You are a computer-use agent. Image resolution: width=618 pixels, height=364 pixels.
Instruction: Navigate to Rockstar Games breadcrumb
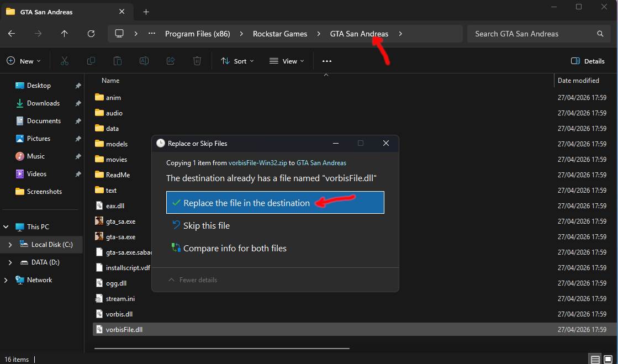(x=280, y=34)
